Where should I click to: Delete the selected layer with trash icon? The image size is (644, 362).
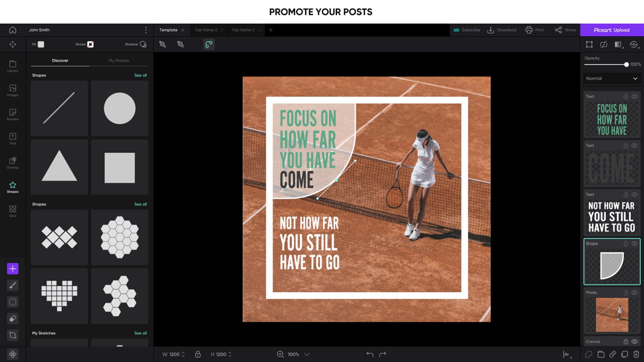tap(636, 354)
